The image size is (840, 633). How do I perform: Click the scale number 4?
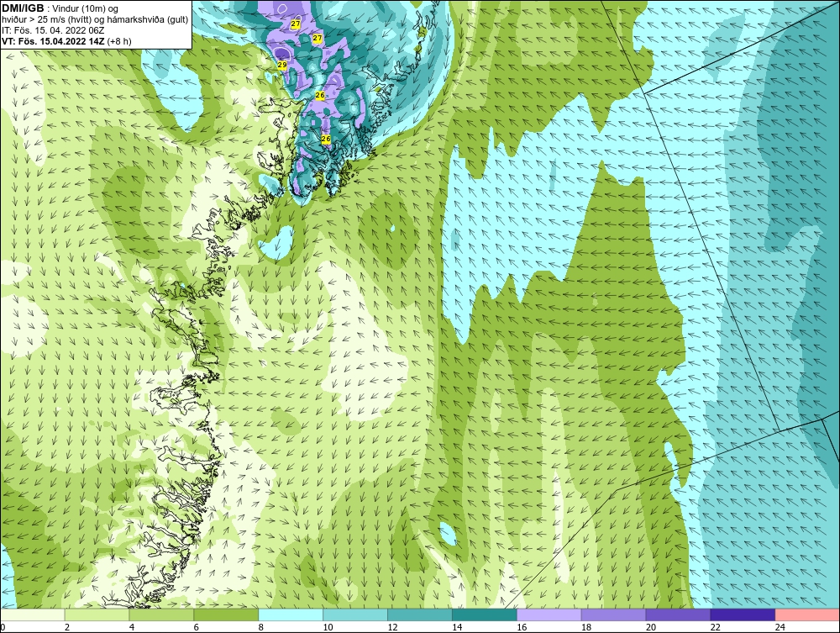(x=132, y=627)
